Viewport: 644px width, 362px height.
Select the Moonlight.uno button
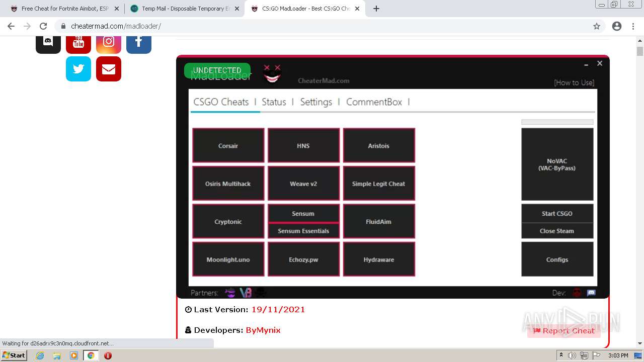228,259
